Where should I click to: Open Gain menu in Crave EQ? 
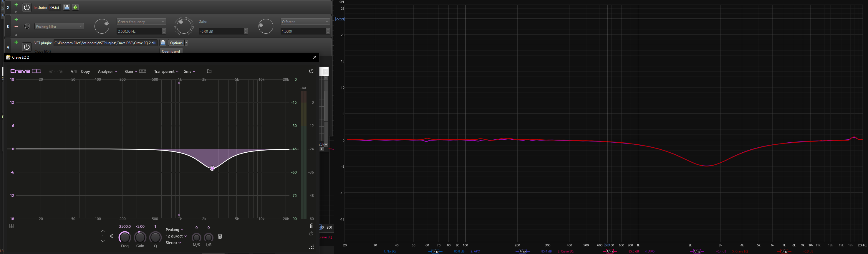131,72
